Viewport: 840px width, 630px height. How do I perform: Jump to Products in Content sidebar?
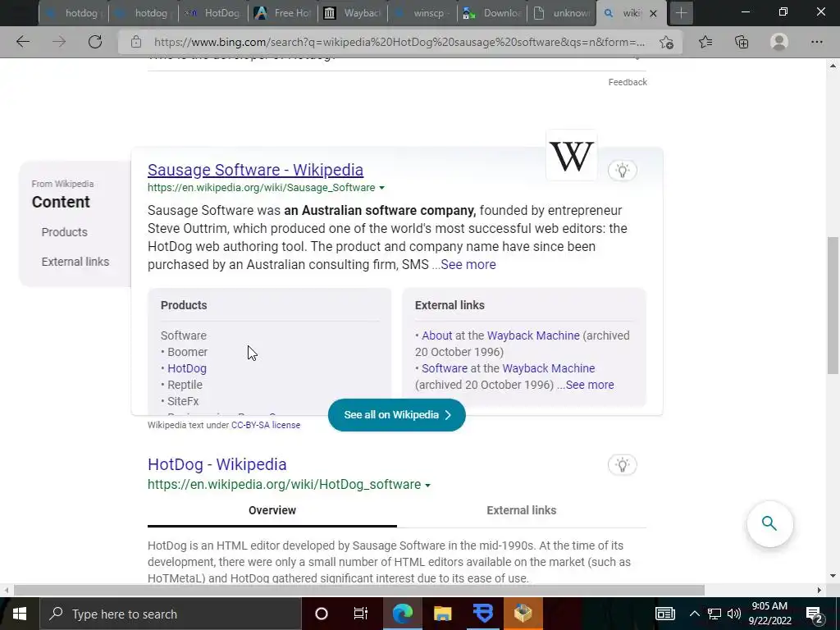pos(64,232)
